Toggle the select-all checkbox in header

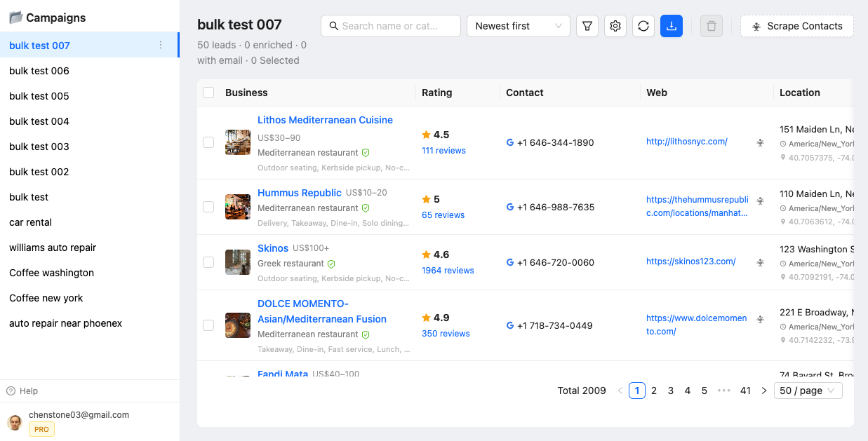point(208,93)
